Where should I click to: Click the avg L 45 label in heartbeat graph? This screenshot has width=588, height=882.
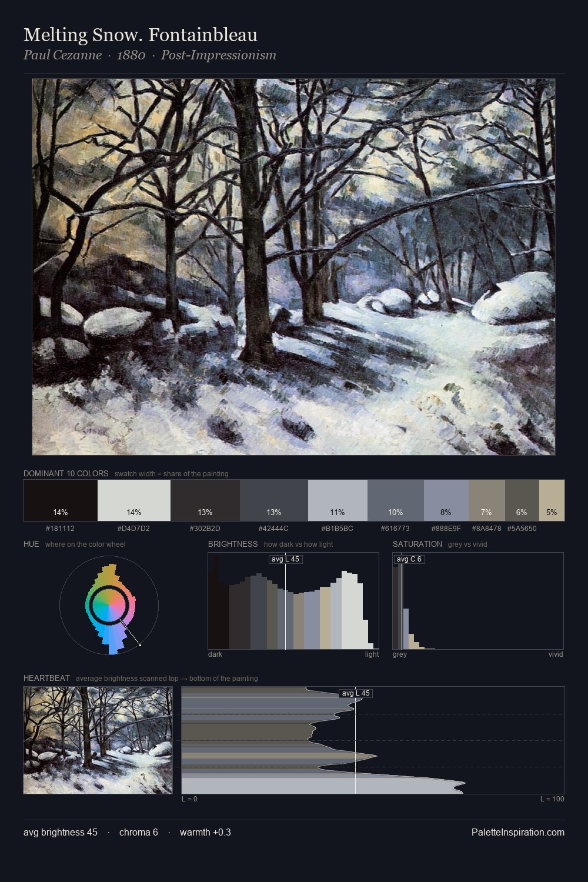point(356,693)
